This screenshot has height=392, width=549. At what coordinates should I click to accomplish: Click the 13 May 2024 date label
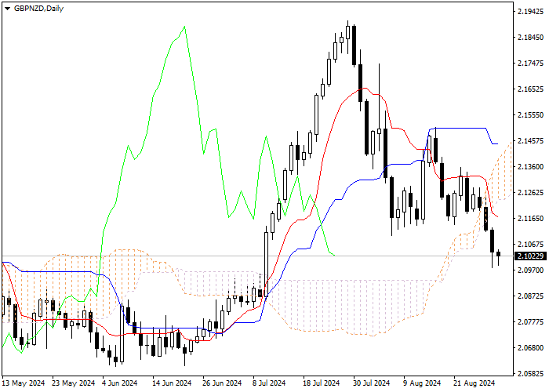coord(24,383)
